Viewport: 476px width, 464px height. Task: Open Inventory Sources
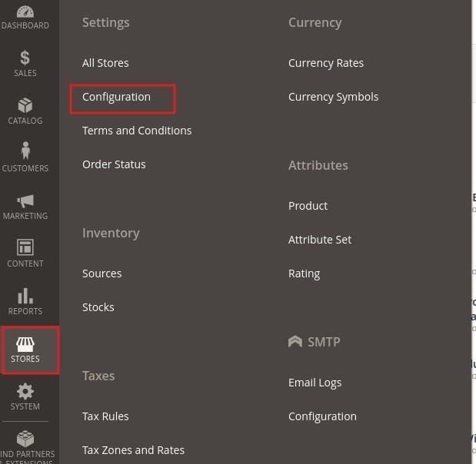[102, 273]
